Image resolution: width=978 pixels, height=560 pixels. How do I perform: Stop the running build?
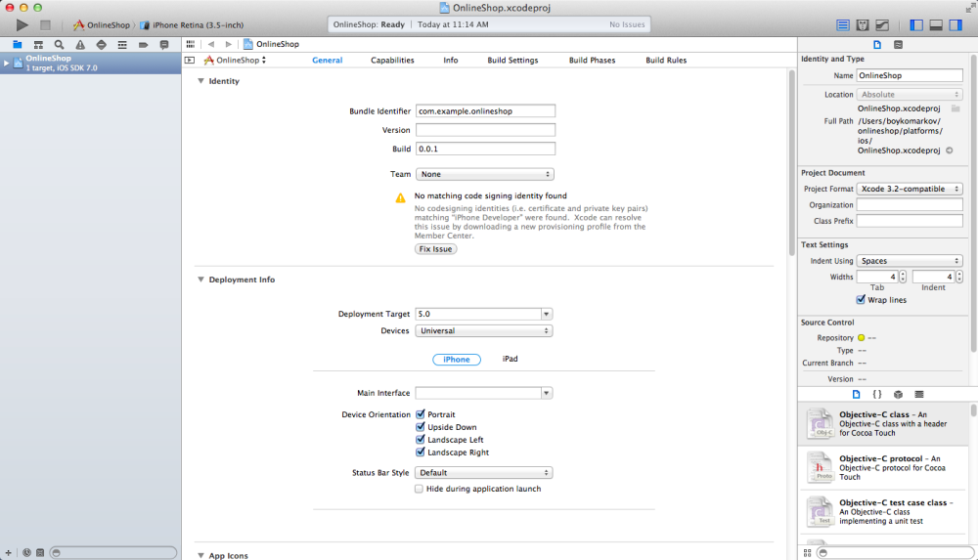(45, 25)
